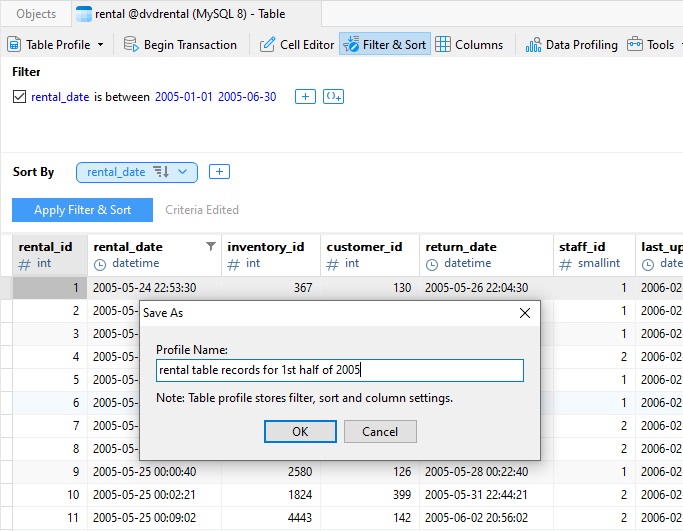Change the 'is between' filter operator
Viewport: 683px width, 531px height.
[x=122, y=97]
